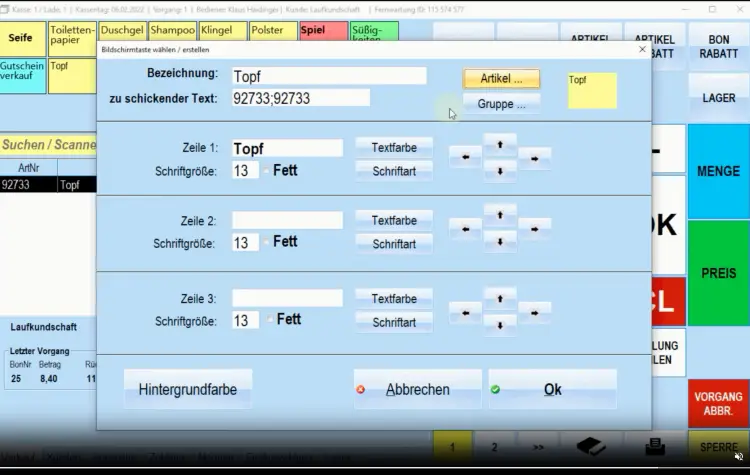
Task: Nudge Zeile 3 text left arrow
Action: 465,313
